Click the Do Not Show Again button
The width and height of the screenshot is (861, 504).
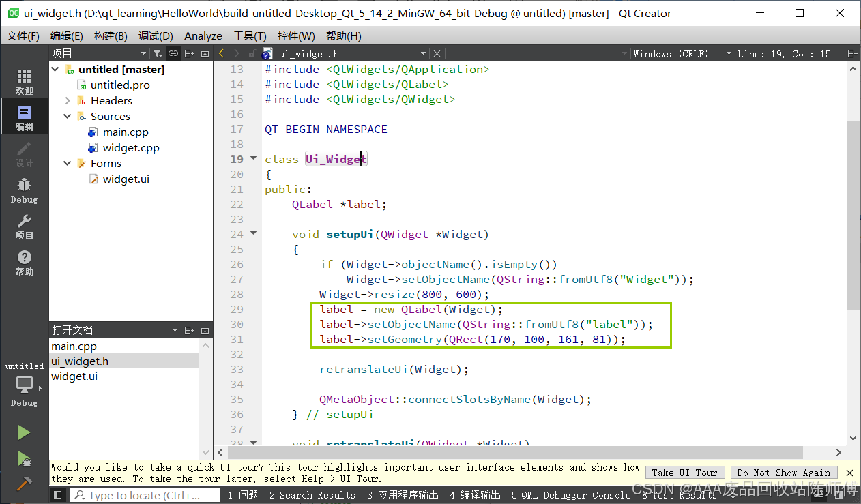tap(784, 473)
